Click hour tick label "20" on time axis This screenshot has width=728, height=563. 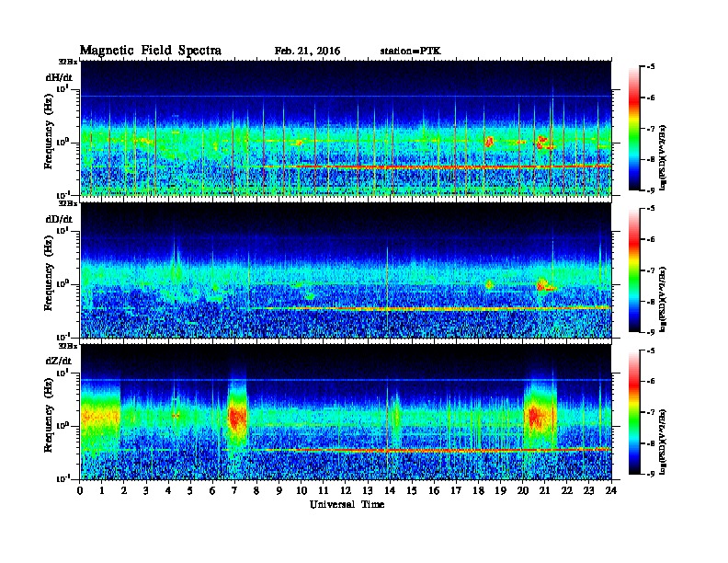[522, 490]
